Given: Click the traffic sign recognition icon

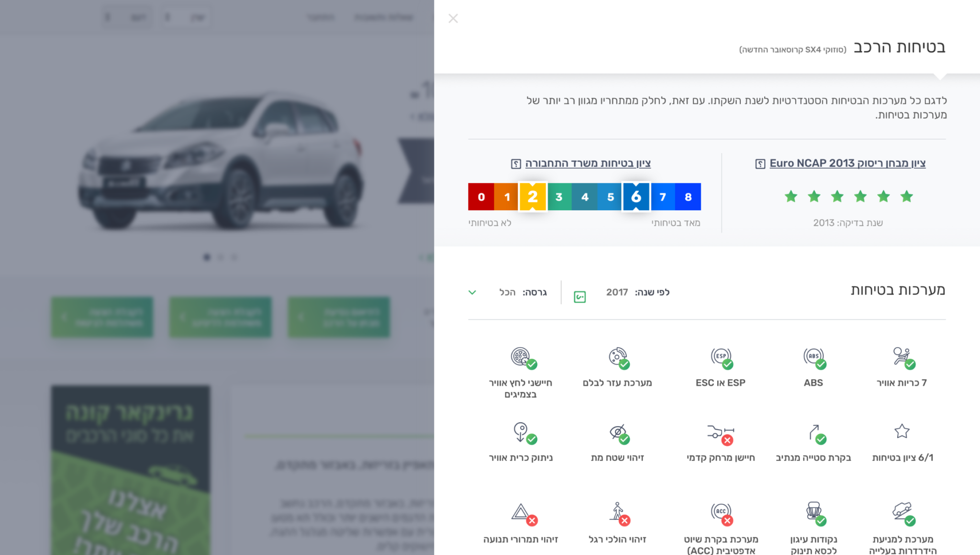Looking at the screenshot, I should coord(523,514).
